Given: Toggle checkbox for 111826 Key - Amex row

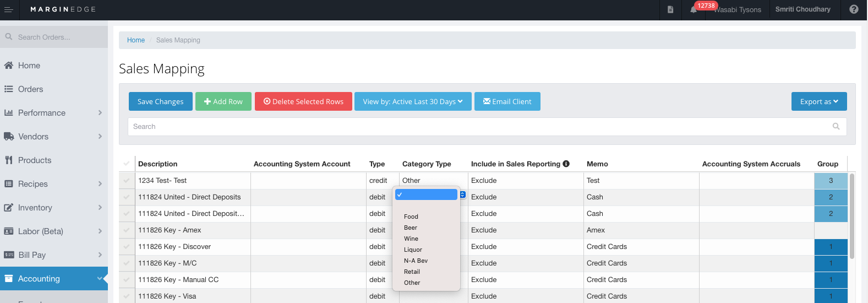Looking at the screenshot, I should click(127, 230).
